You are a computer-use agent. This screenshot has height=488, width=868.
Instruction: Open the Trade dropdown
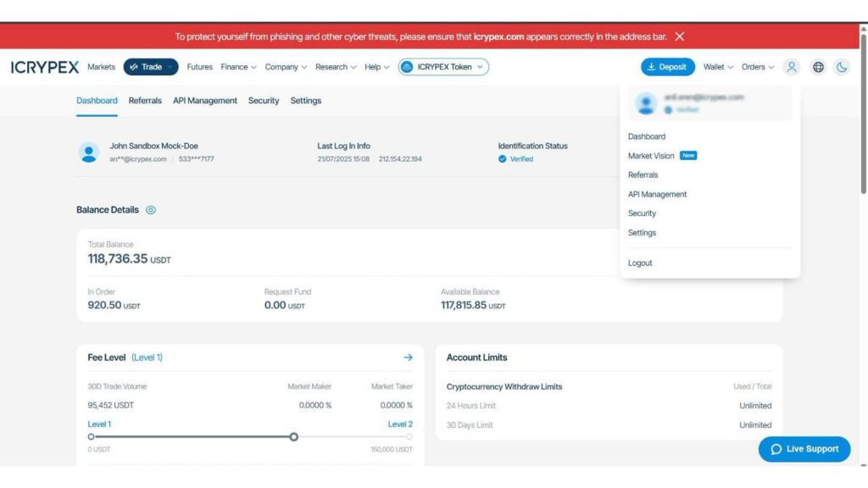[151, 67]
